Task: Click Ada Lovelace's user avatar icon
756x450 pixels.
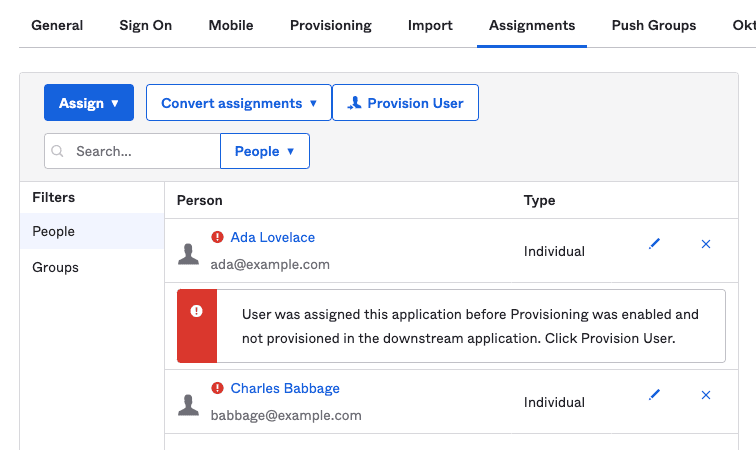Action: tap(189, 254)
